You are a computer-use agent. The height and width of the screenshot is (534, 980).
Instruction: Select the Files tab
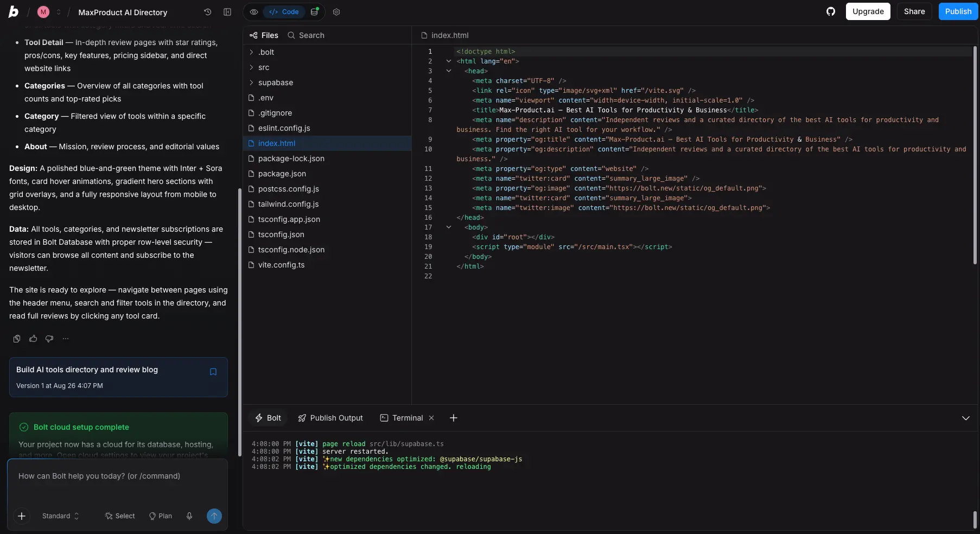tap(264, 35)
